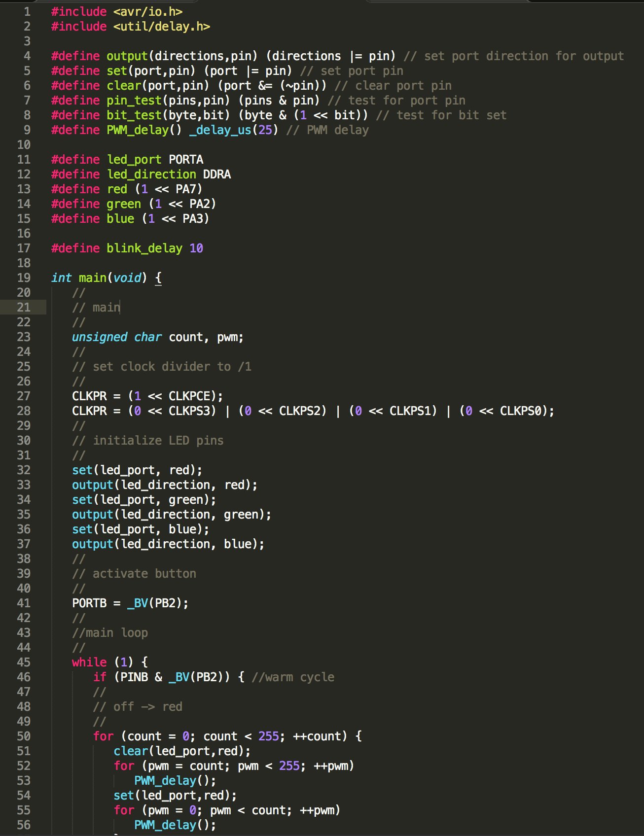
Task: Click line number 45 in the gutter
Action: pyautogui.click(x=24, y=662)
